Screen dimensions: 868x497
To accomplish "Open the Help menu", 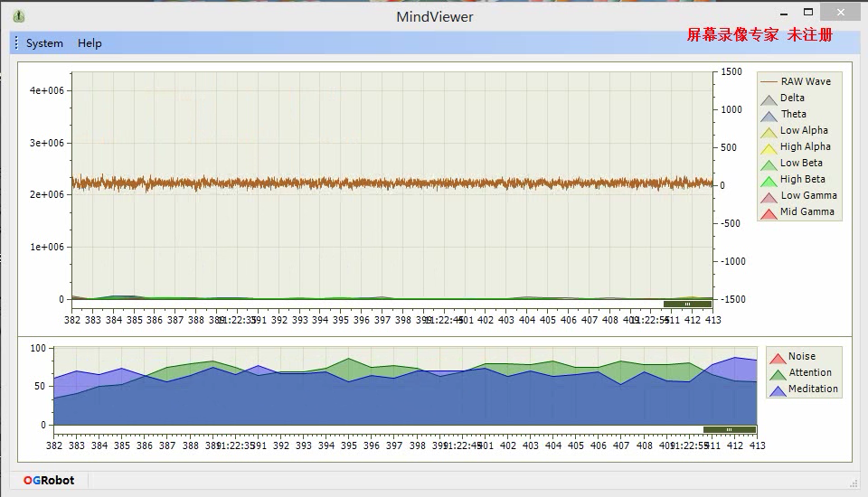I will point(90,43).
